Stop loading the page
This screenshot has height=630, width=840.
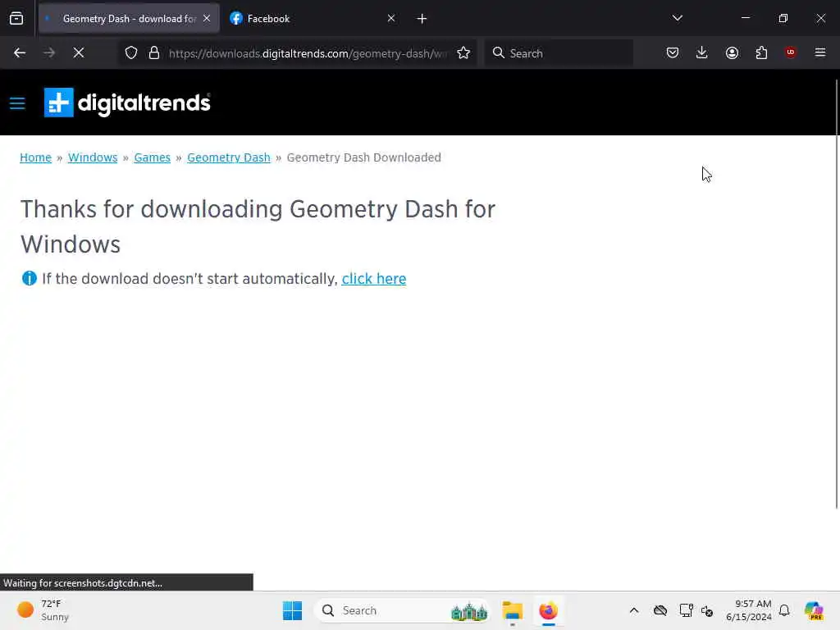(x=79, y=53)
